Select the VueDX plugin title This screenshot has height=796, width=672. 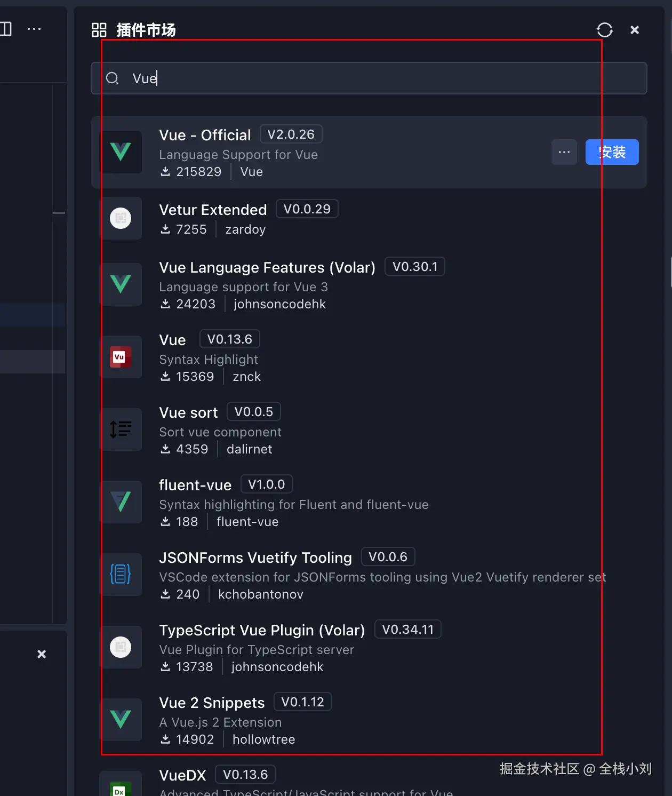[182, 775]
